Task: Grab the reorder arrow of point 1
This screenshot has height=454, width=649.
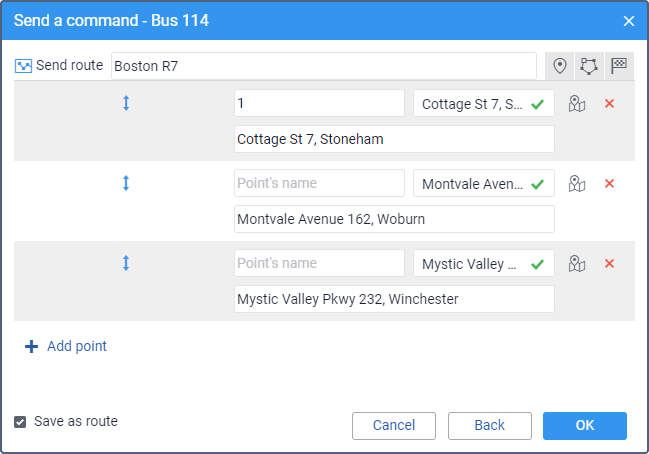Action: (126, 103)
